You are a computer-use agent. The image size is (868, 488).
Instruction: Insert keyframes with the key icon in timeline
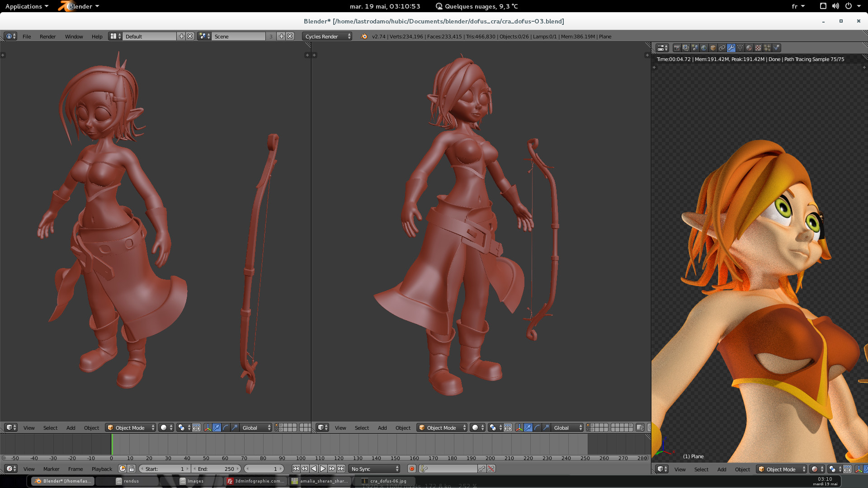click(482, 469)
